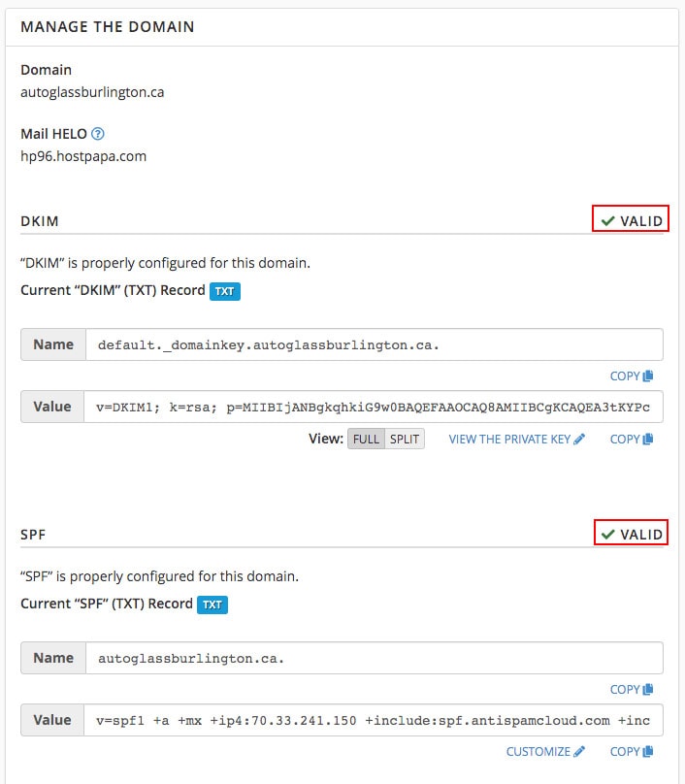Copy the DKIM record value
Viewport: 685px width, 784px height.
[632, 439]
